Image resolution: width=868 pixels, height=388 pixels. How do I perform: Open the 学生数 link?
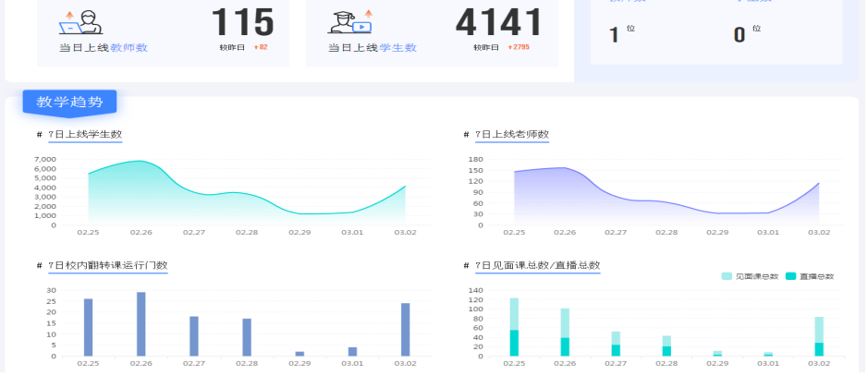point(397,47)
